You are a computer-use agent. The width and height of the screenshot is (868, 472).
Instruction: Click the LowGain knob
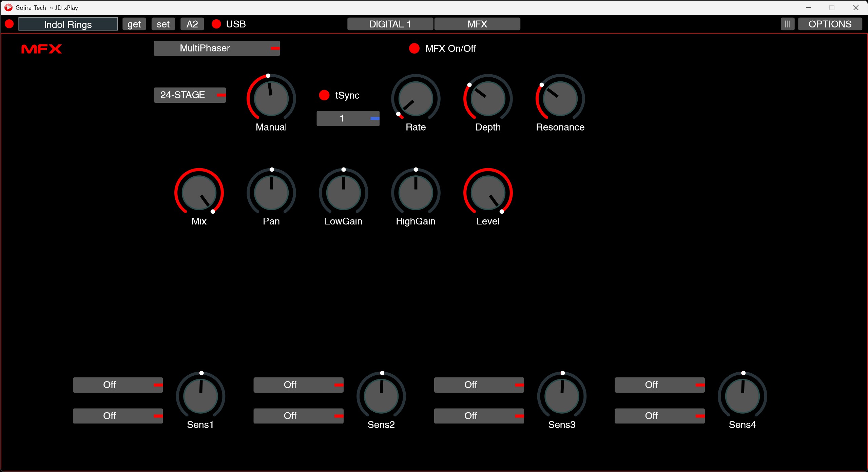344,192
